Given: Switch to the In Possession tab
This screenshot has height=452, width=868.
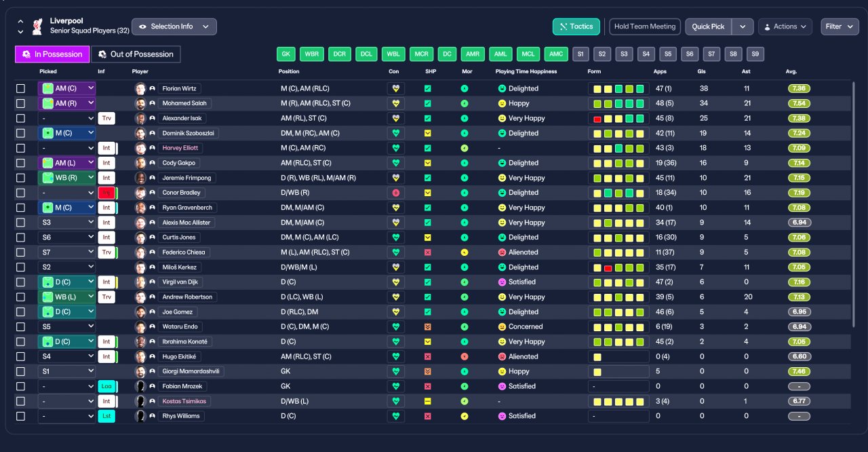Looking at the screenshot, I should coord(52,54).
